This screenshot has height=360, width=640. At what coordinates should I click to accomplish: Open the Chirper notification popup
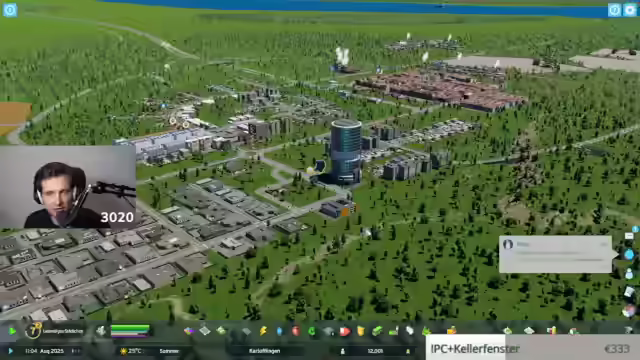tap(556, 254)
